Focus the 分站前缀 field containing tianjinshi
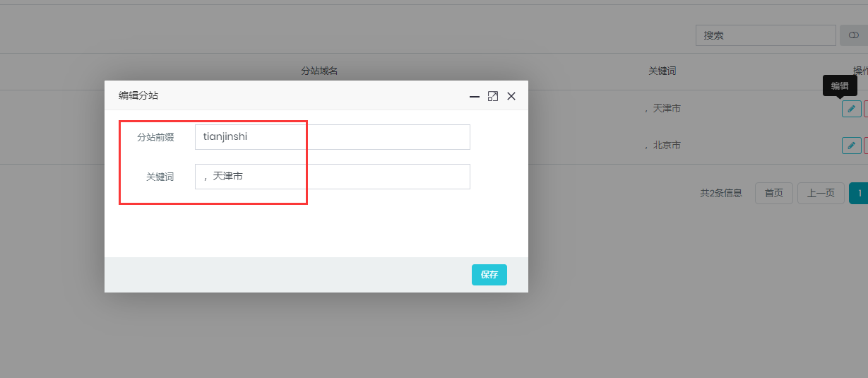The image size is (868, 378). (x=332, y=137)
